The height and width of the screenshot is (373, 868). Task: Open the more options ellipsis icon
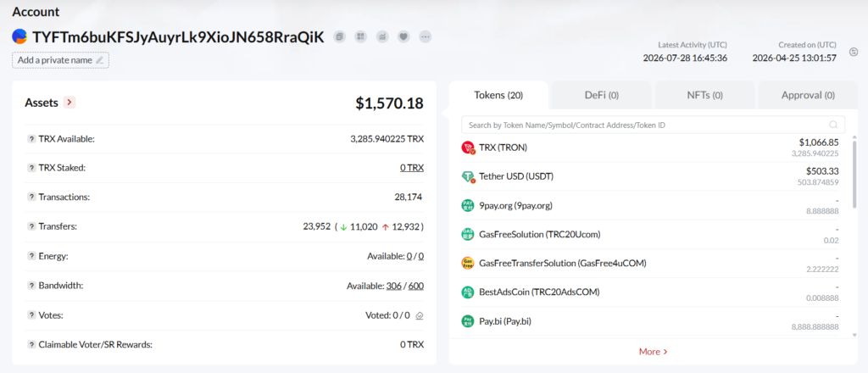426,36
